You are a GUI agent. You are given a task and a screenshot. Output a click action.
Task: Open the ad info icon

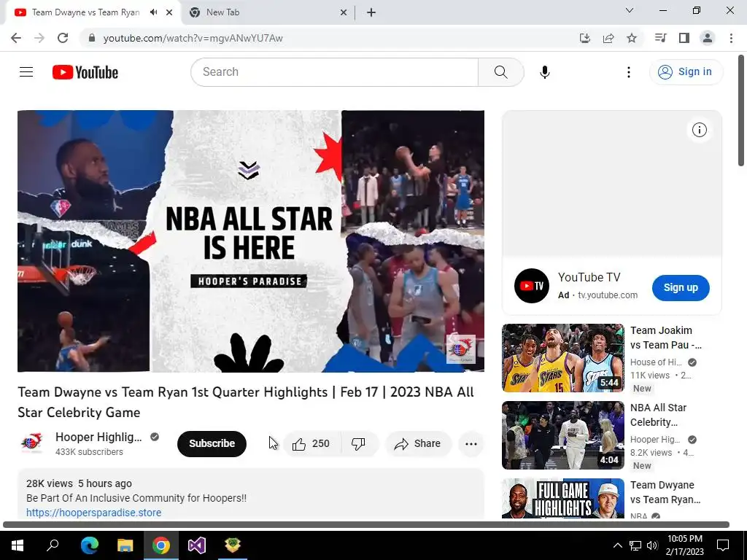tap(699, 130)
